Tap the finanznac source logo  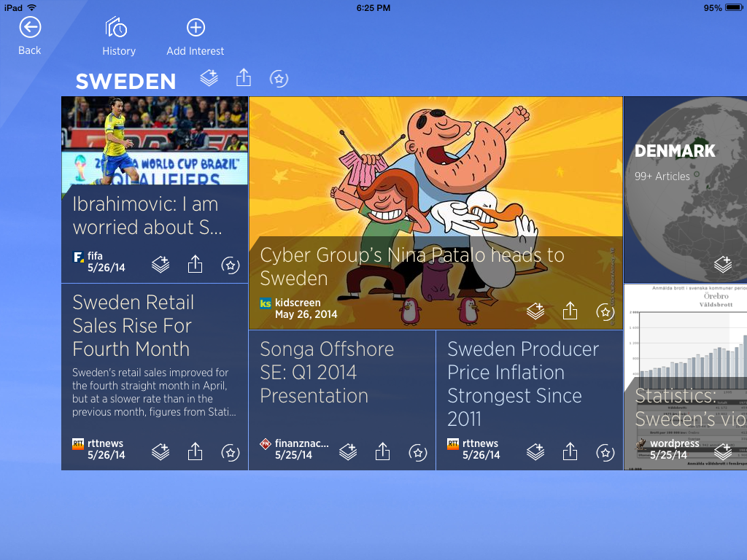tap(266, 444)
